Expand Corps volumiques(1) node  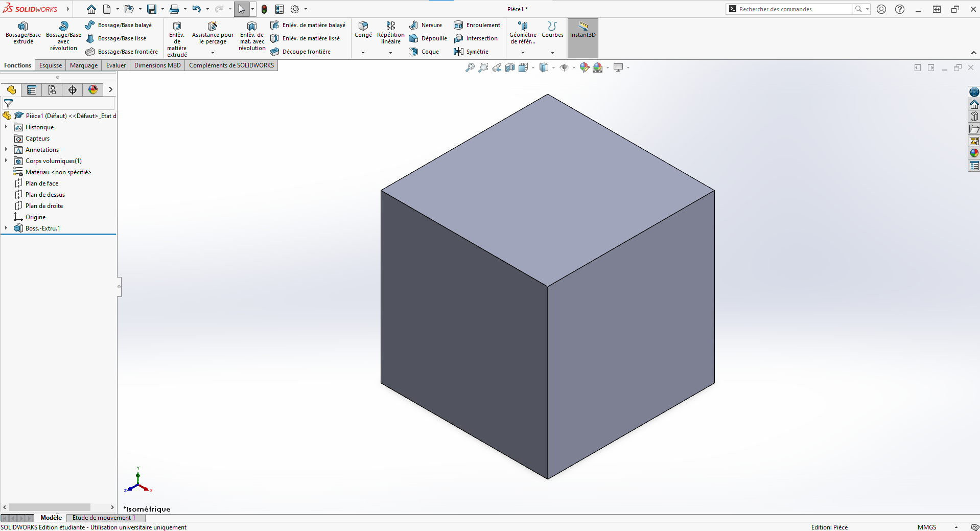(6, 160)
